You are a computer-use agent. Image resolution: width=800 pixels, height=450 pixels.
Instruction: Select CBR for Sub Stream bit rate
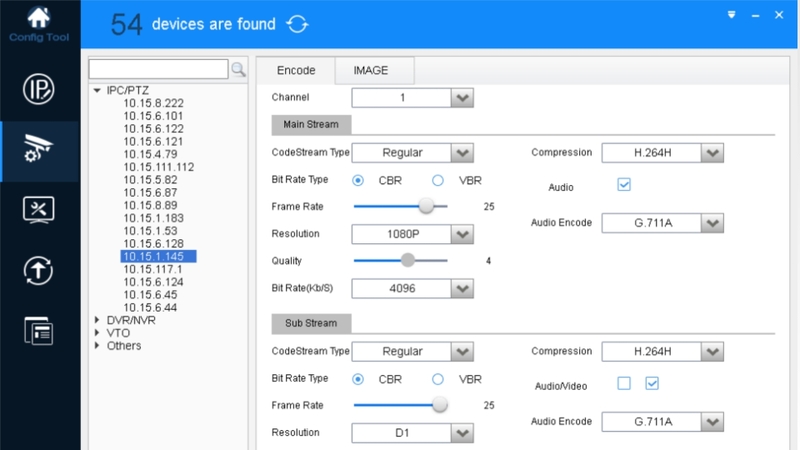(x=358, y=379)
